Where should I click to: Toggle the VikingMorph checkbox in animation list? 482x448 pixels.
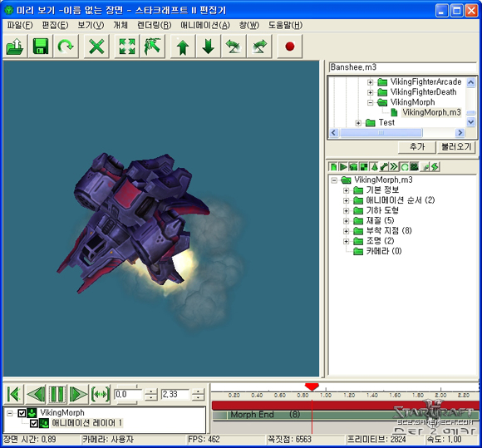click(x=22, y=413)
